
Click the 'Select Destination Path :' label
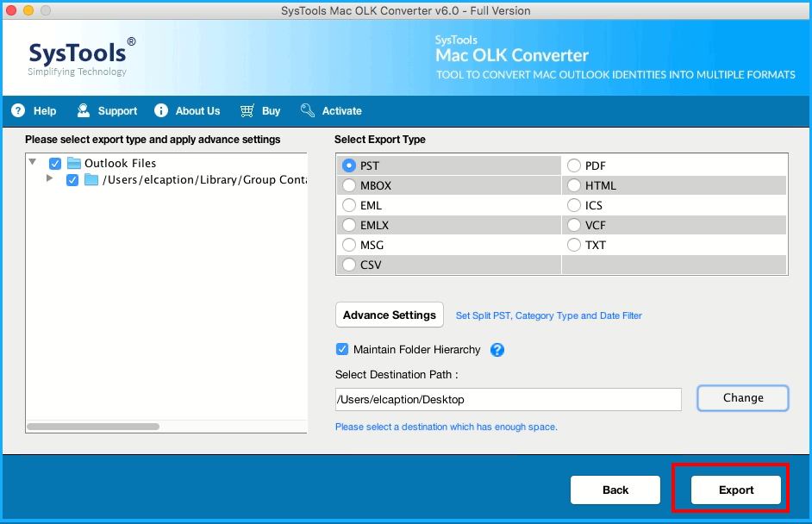[x=397, y=374]
